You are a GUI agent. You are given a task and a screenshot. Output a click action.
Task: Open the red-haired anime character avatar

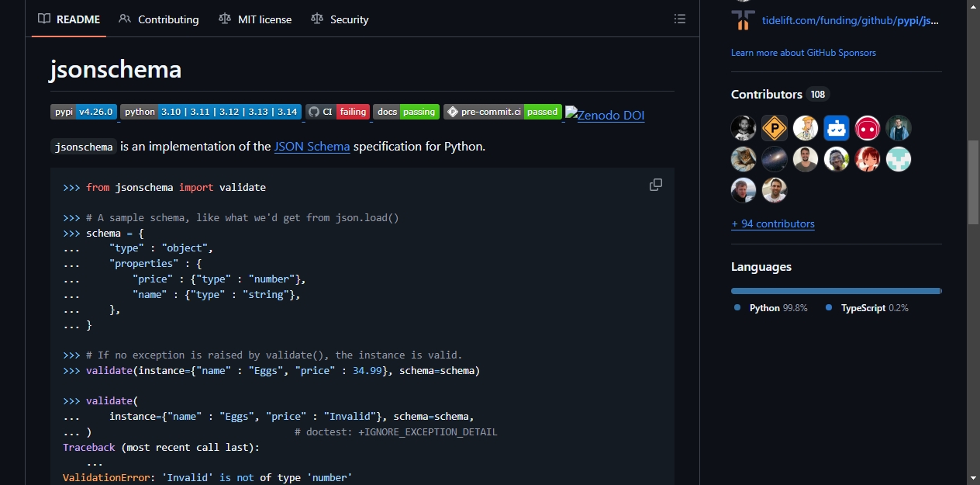(x=868, y=159)
